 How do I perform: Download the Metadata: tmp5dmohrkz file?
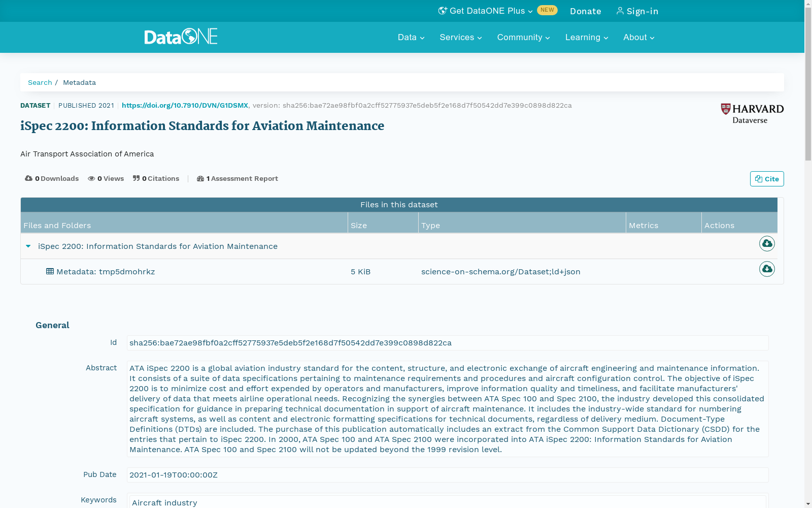(767, 269)
